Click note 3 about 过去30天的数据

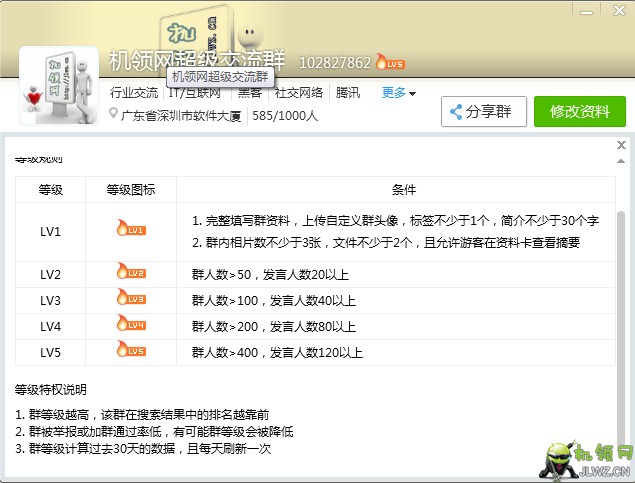point(143,449)
